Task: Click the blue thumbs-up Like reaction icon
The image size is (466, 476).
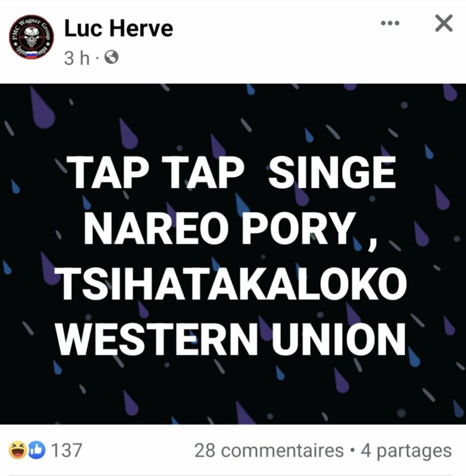Action: (37, 450)
